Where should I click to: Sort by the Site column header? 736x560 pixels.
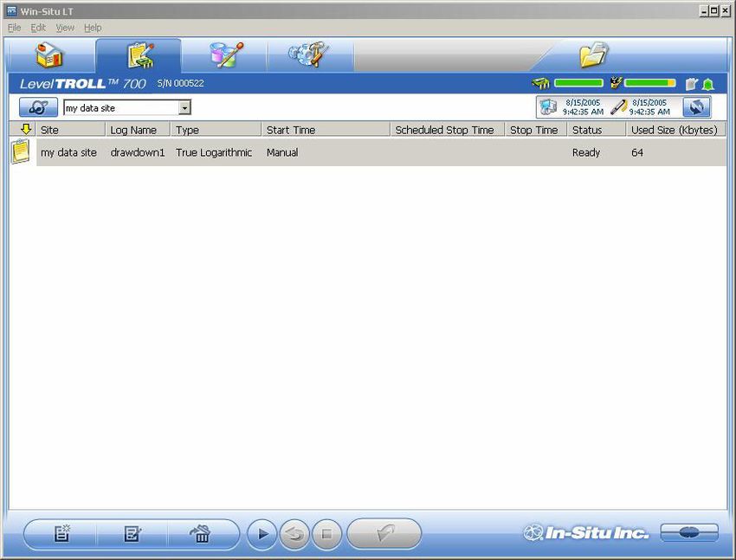(x=70, y=130)
